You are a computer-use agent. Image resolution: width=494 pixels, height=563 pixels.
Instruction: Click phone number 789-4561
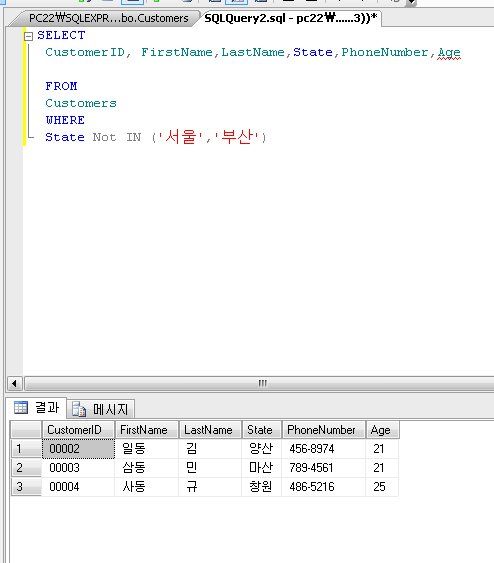click(x=323, y=468)
